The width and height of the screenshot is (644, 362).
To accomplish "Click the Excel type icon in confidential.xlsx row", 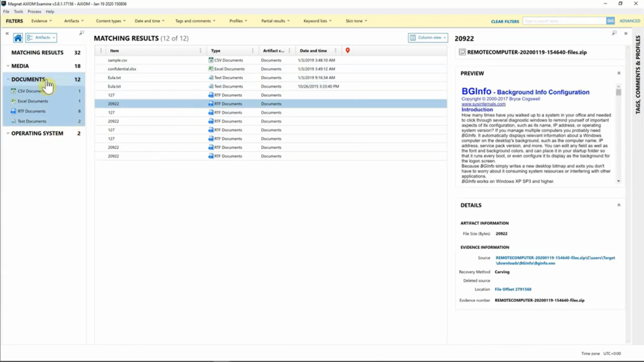I will pos(211,69).
